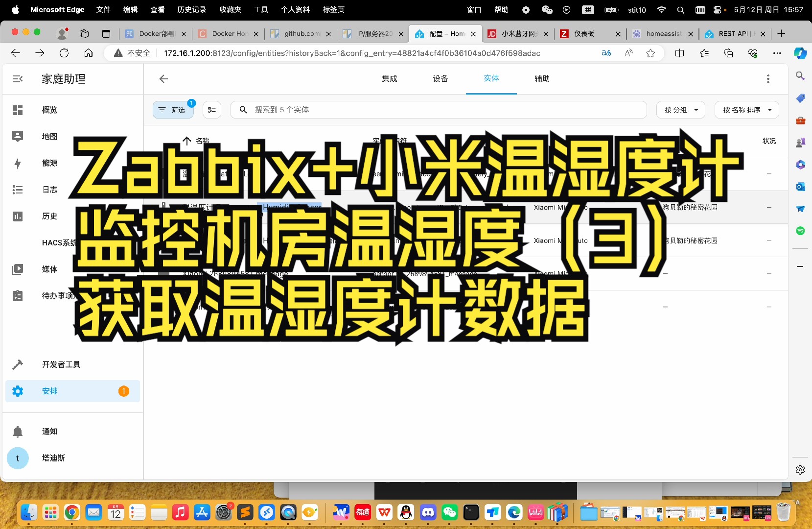Viewport: 812px width, 529px height.
Task: Open the 塔迪斯 user profile
Action: (72, 458)
